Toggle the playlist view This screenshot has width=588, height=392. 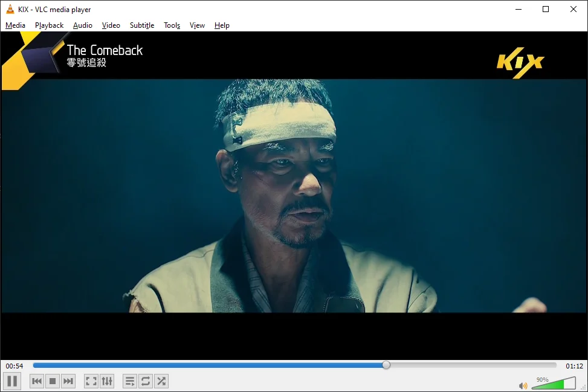tap(130, 381)
